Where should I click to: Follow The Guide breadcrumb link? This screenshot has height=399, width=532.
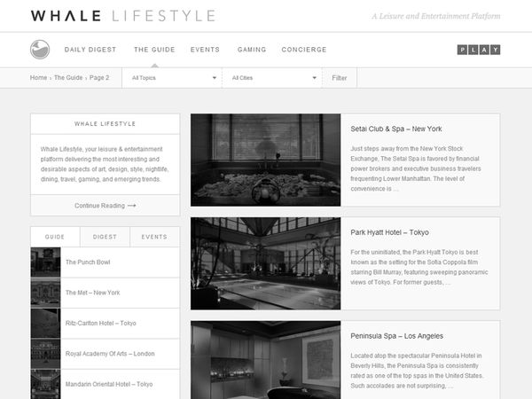click(68, 78)
